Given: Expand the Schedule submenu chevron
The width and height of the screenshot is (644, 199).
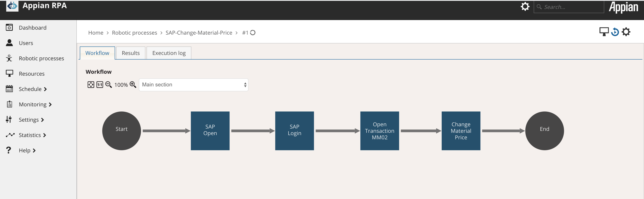Looking at the screenshot, I should point(45,89).
